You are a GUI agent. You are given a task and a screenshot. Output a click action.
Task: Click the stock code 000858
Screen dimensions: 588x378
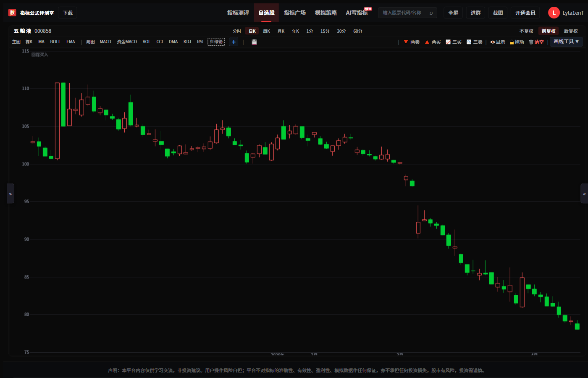[x=43, y=31]
